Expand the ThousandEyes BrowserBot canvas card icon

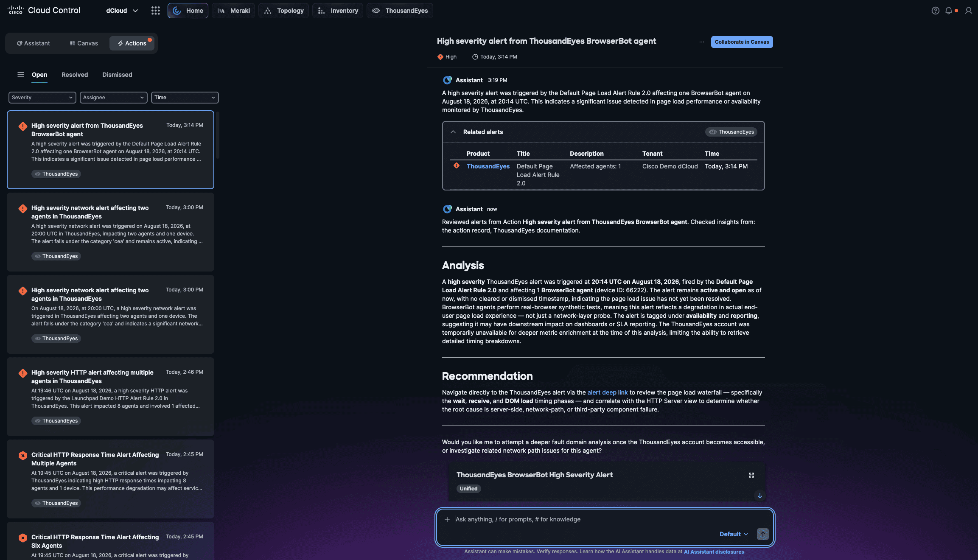click(x=751, y=475)
